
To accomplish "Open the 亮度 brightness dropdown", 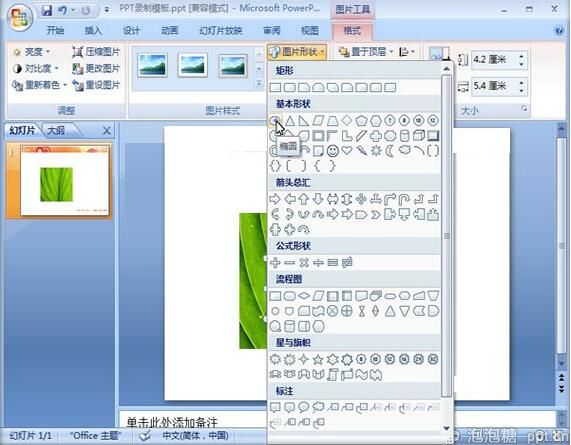I will click(x=31, y=52).
